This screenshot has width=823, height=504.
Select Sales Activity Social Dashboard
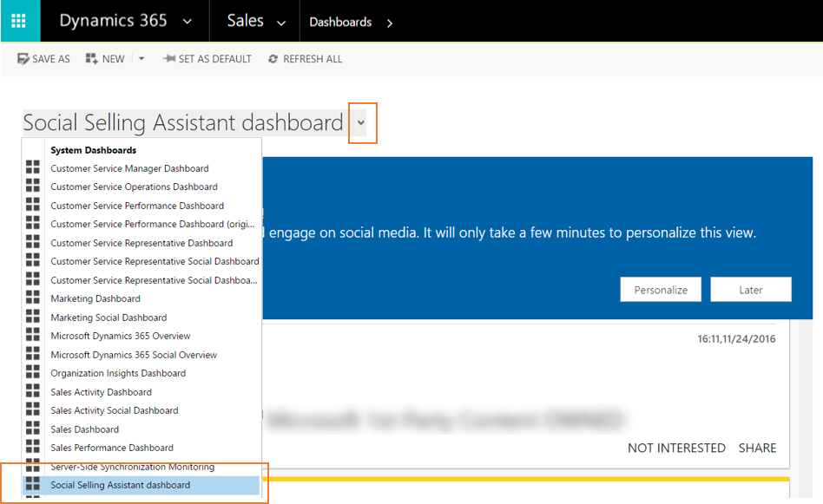115,410
